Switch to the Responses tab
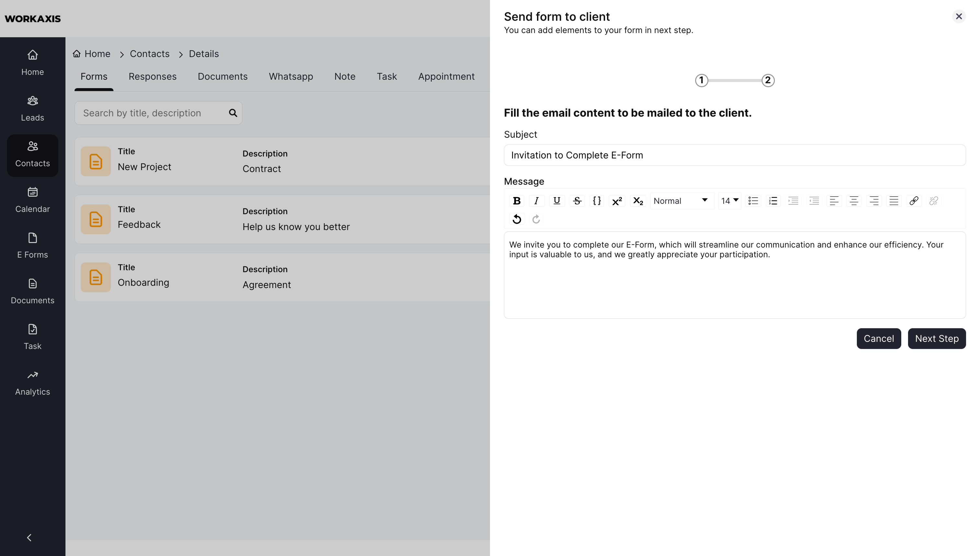Viewport: 980px width, 556px height. (152, 77)
